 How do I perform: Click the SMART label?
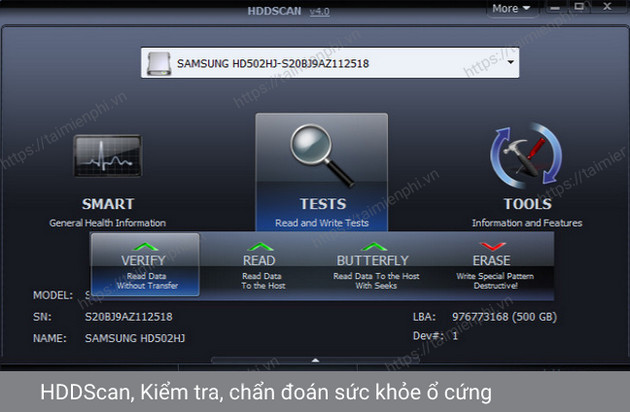108,204
